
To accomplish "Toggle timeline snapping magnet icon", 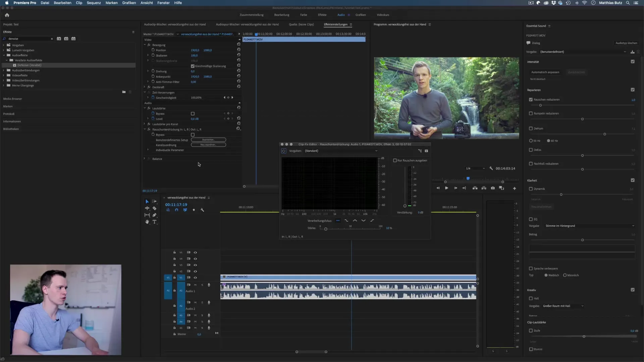I will [x=176, y=210].
